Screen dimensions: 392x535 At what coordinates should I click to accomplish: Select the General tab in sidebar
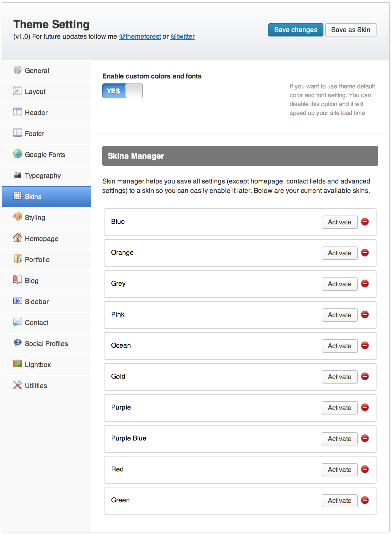coord(37,71)
